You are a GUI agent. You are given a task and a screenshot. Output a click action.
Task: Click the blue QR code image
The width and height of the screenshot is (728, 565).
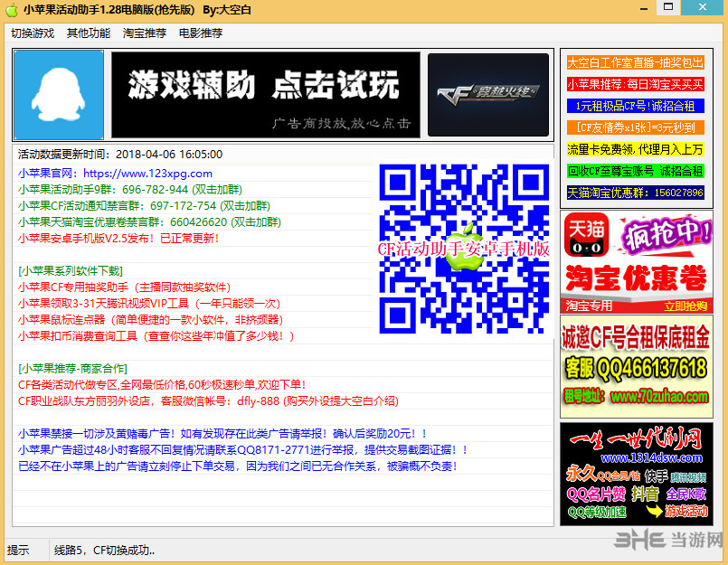[464, 249]
